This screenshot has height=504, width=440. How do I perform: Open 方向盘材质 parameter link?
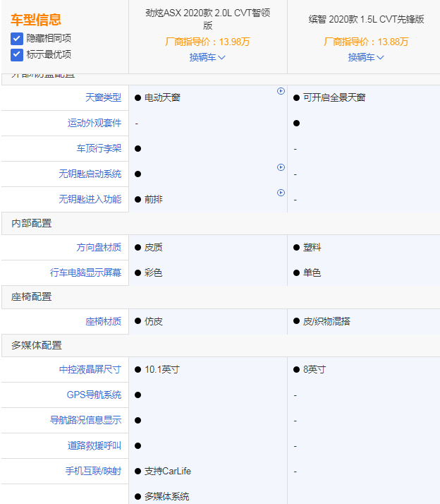coord(99,247)
